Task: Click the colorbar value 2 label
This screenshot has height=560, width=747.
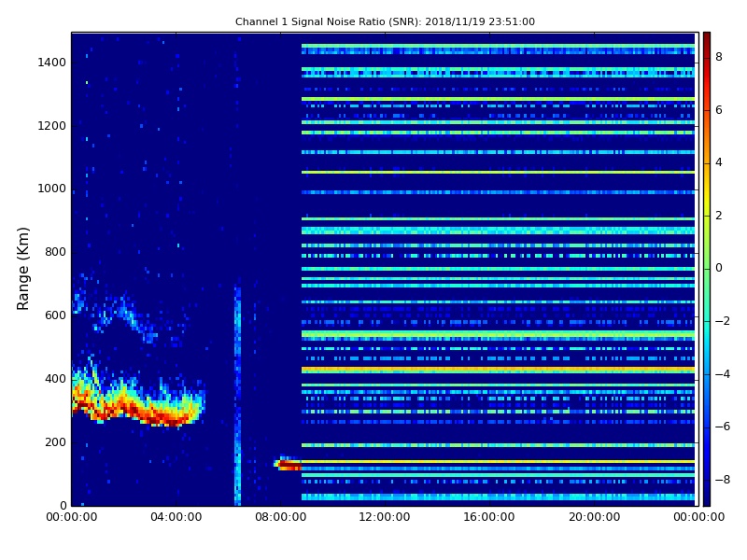Action: (719, 216)
